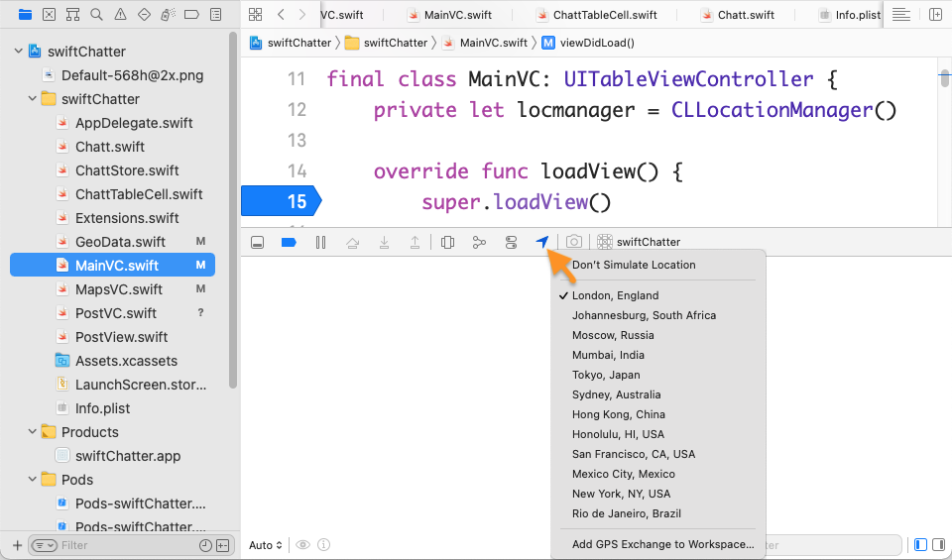Choose Add GPS Exchange to Workspace

[x=662, y=544]
